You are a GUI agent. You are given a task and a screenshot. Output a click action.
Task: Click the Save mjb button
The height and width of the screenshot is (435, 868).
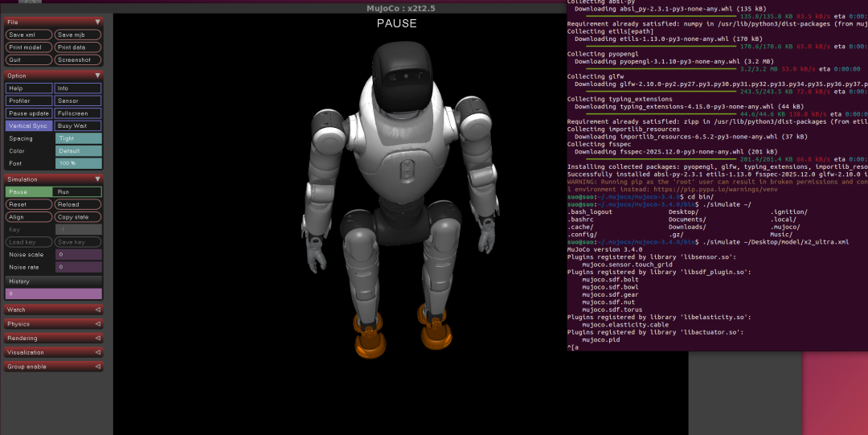[x=77, y=35]
